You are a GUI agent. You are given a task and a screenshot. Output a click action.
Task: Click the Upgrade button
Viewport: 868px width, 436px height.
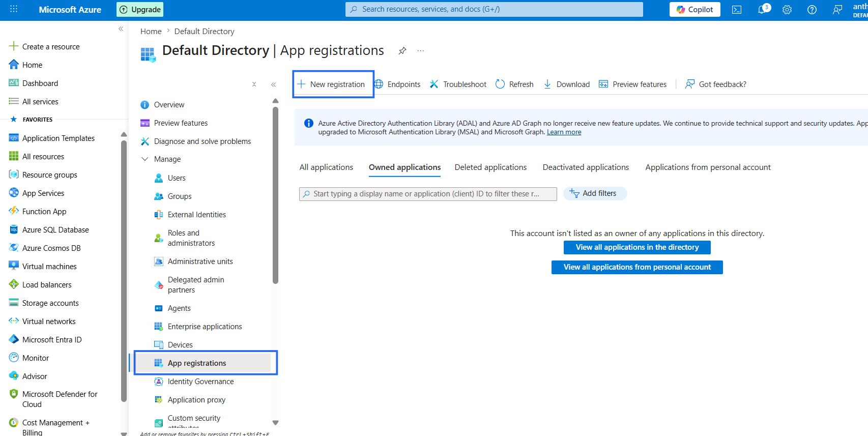coord(140,10)
